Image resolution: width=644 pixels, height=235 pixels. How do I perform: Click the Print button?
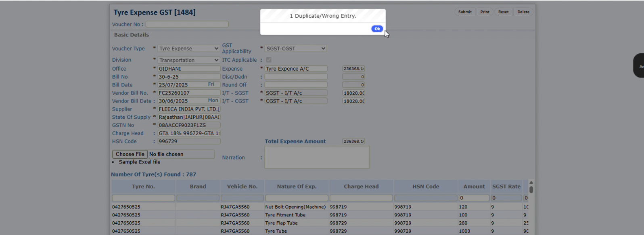[x=485, y=12]
